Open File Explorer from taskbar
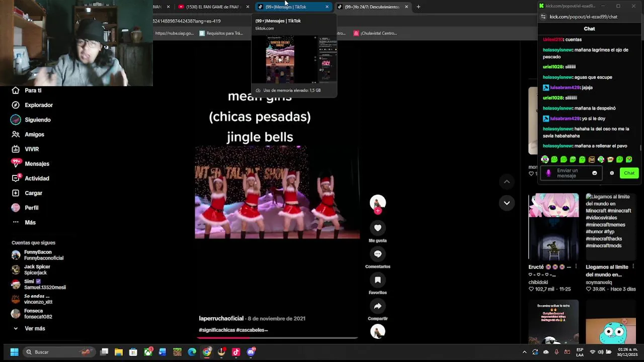Screen dimensions: 644x362 [119, 352]
